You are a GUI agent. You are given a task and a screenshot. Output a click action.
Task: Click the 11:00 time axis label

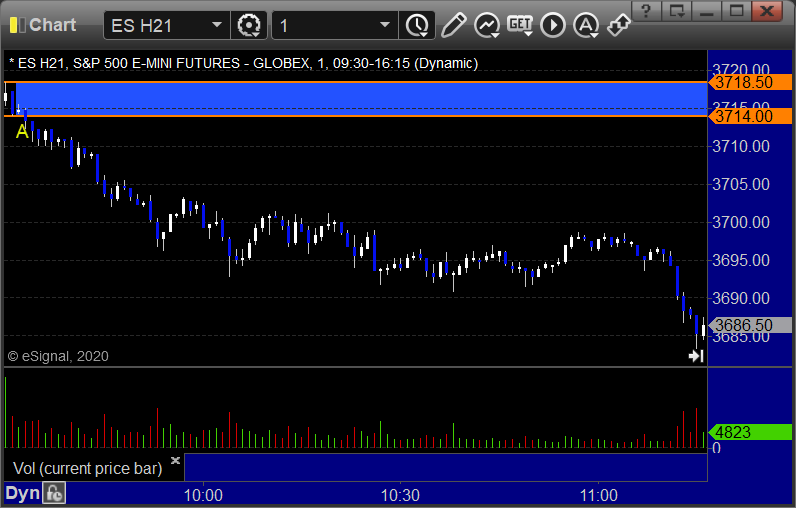click(x=598, y=495)
